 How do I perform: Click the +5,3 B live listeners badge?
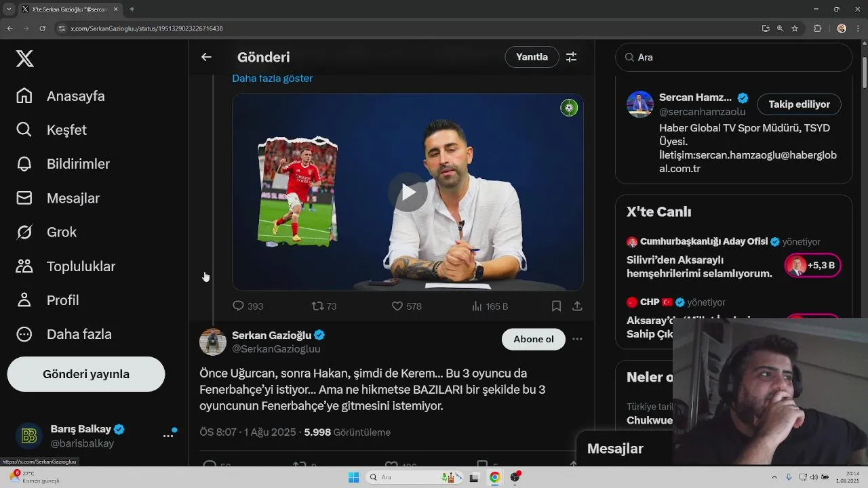click(812, 266)
